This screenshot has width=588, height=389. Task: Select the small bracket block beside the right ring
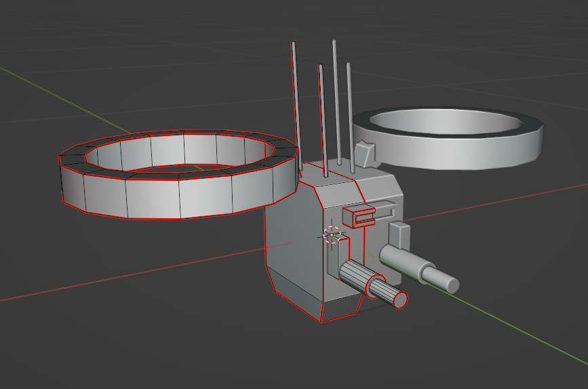366,154
